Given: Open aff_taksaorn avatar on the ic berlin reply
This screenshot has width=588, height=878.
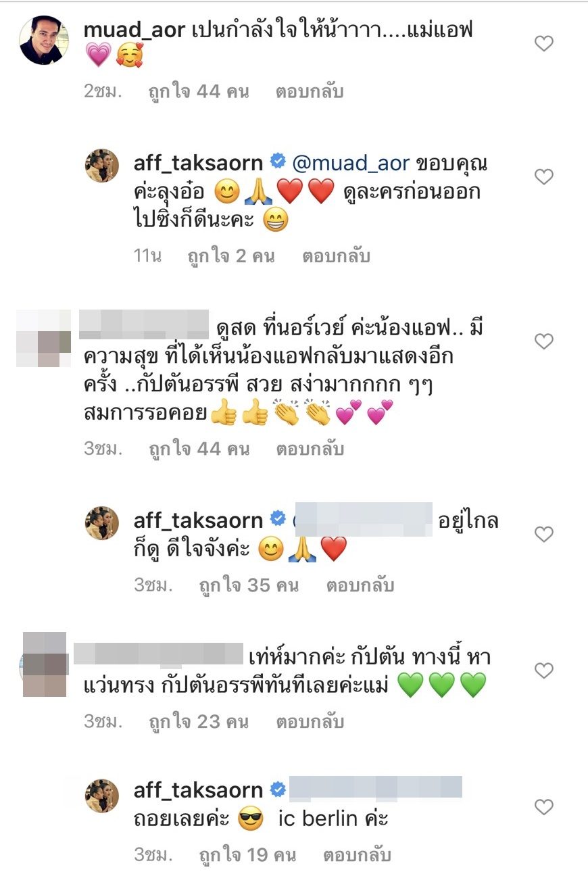Looking at the screenshot, I should pyautogui.click(x=102, y=795).
